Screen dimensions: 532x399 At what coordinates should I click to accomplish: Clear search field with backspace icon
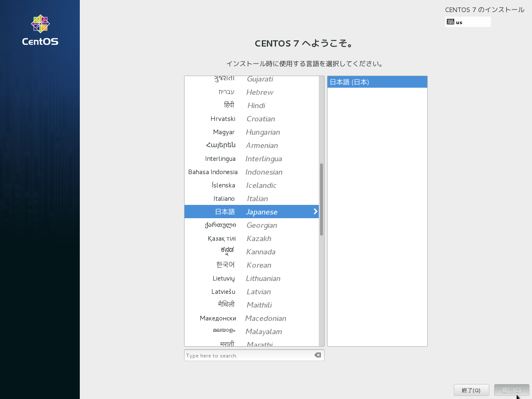coord(318,355)
